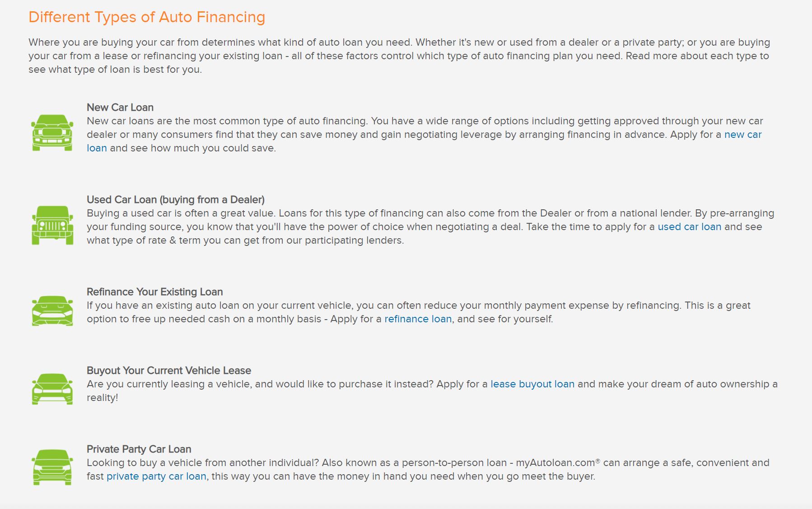Select the 'Used Car Loan (buying from a Dealer)' title

click(176, 200)
